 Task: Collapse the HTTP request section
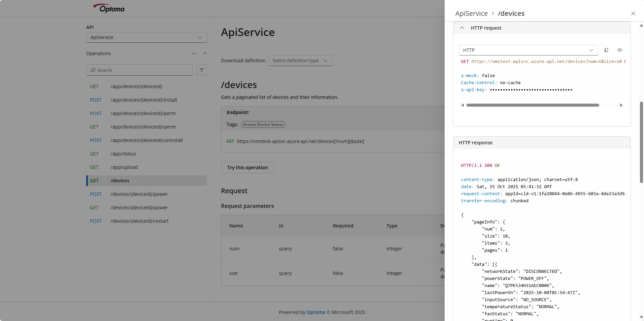click(462, 28)
